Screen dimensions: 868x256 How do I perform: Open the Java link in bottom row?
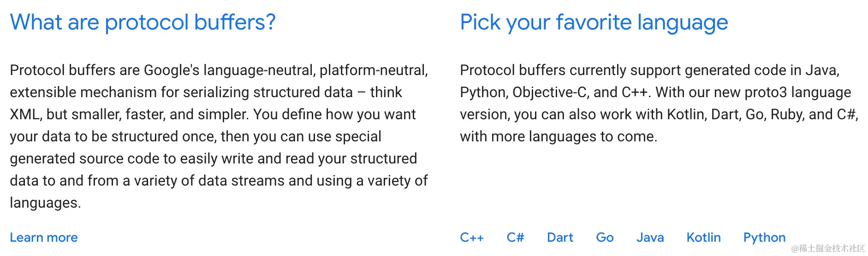[650, 238]
